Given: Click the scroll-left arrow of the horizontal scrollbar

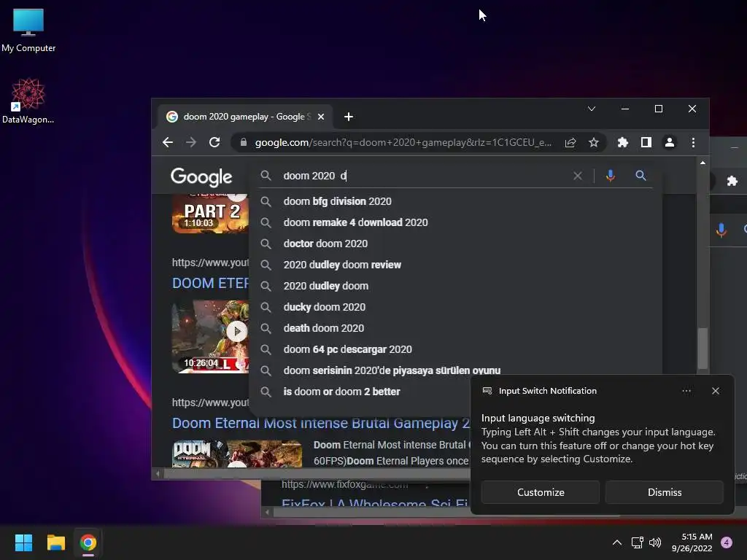Looking at the screenshot, I should (158, 474).
